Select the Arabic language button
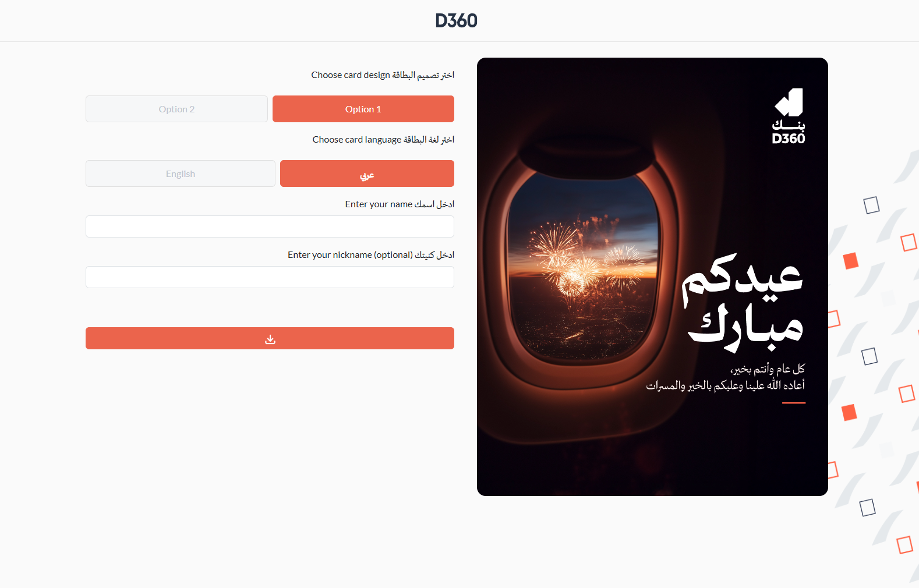Image resolution: width=919 pixels, height=588 pixels. (367, 173)
